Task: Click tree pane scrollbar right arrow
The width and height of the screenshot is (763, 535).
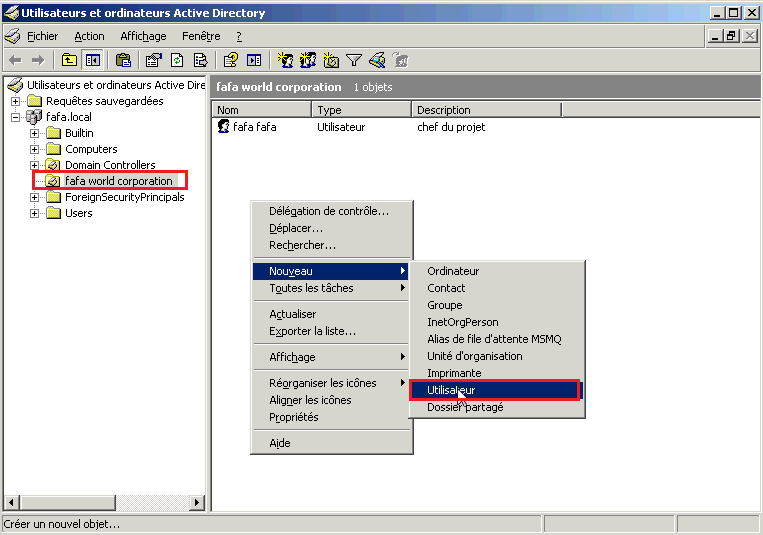Action: coord(197,502)
